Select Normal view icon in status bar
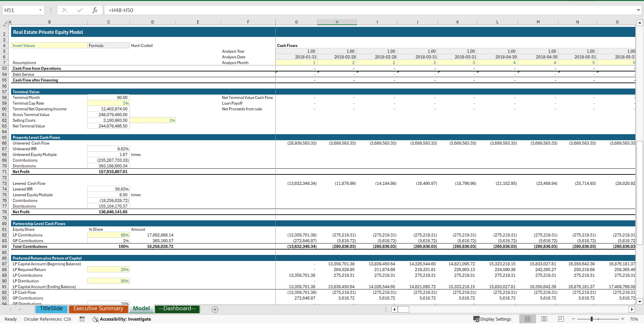This screenshot has width=644, height=324. [x=527, y=319]
